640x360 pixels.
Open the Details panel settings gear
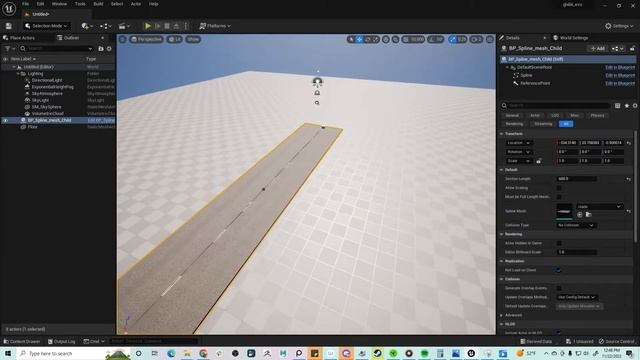tap(635, 105)
